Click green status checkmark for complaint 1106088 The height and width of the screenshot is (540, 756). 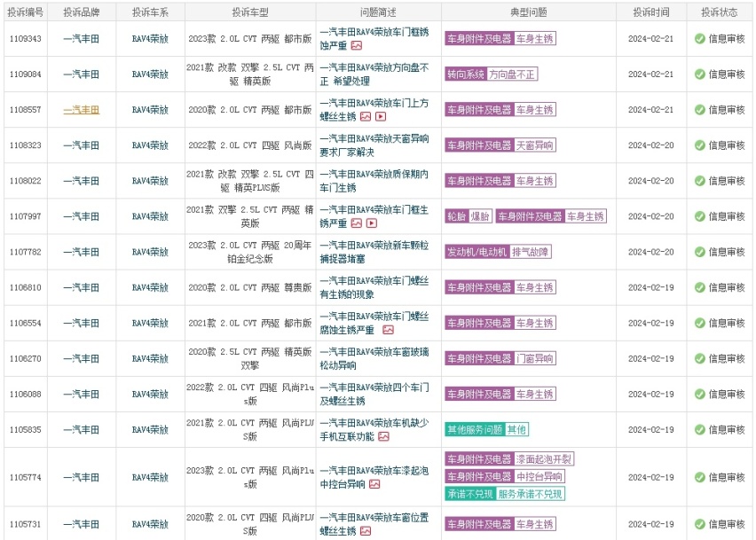click(699, 394)
